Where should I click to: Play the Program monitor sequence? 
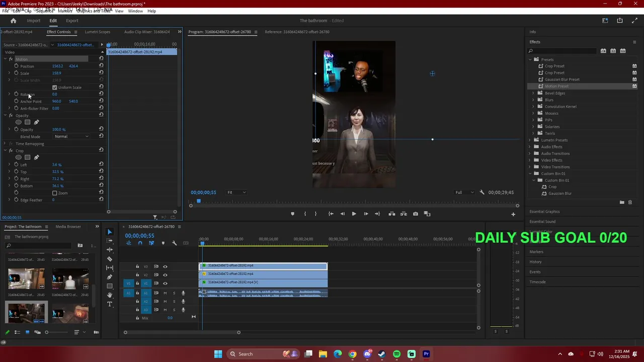354,214
